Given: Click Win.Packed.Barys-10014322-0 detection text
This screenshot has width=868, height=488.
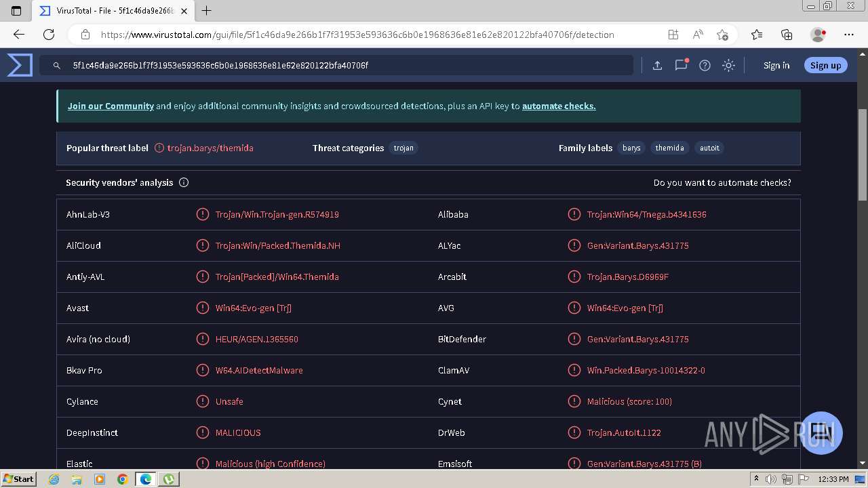Looking at the screenshot, I should click(646, 370).
